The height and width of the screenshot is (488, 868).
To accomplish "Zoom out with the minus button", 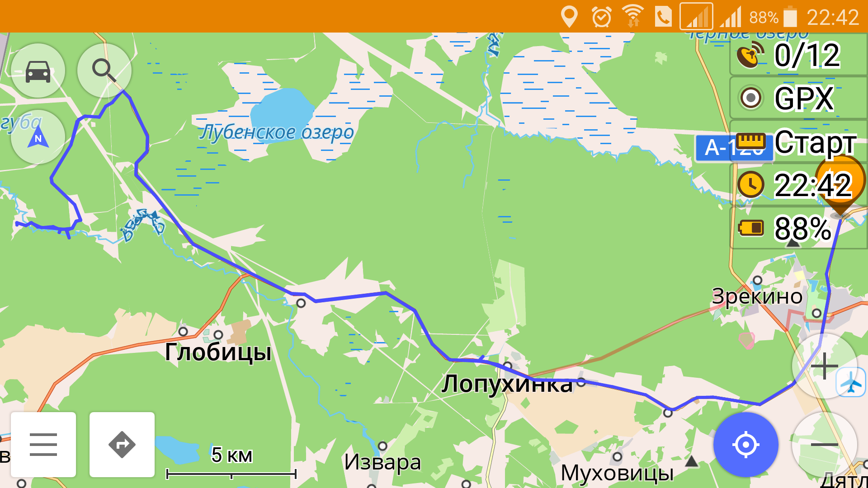I will click(x=825, y=445).
